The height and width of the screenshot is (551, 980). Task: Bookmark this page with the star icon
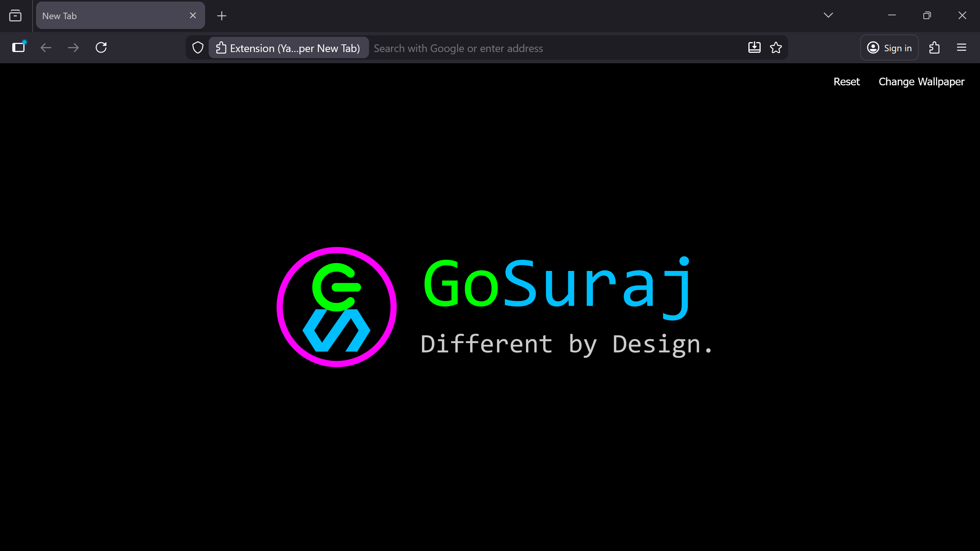[776, 47]
